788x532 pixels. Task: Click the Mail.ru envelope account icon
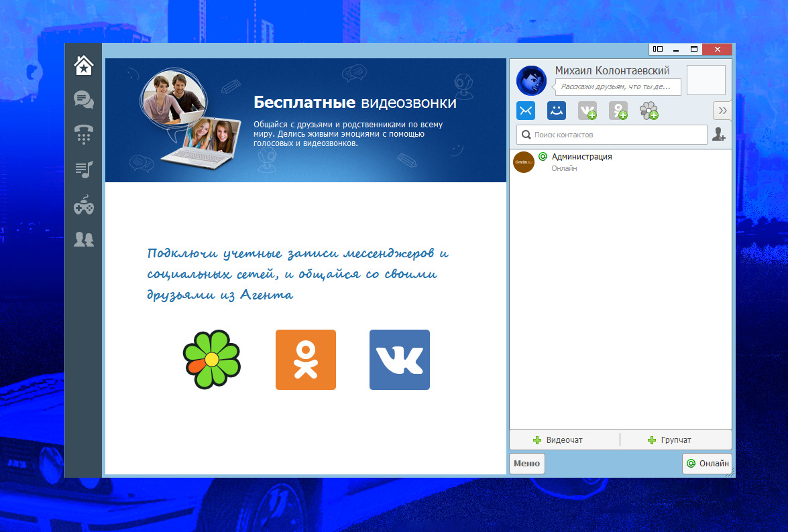click(526, 111)
